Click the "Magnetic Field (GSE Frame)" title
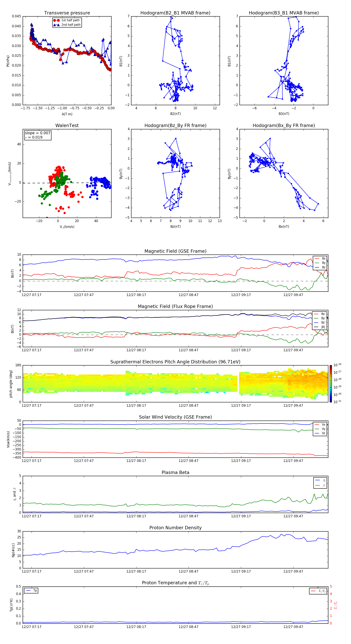The height and width of the screenshot is (644, 351). pos(175,251)
